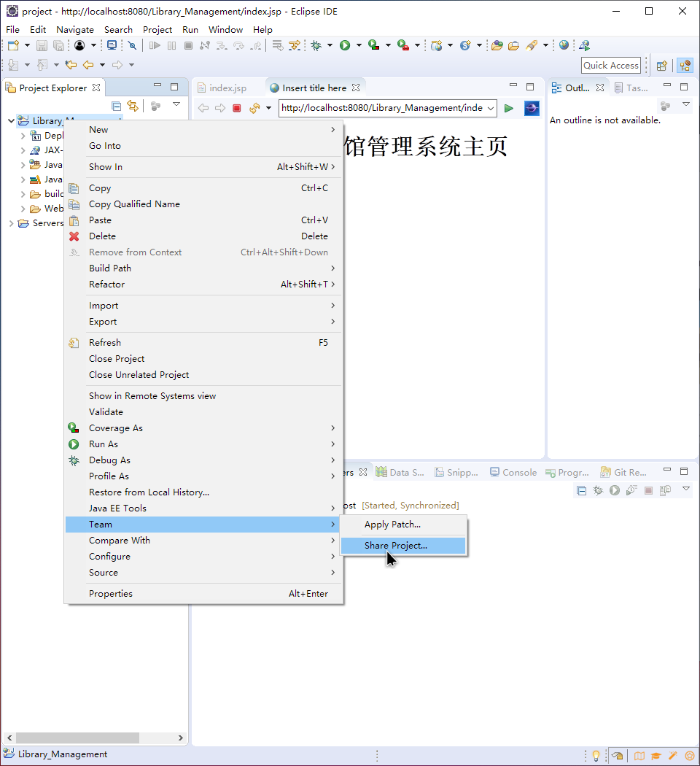Viewport: 700px width, 766px height.
Task: Click the Back navigation arrow in toolbar
Action: tap(88, 64)
